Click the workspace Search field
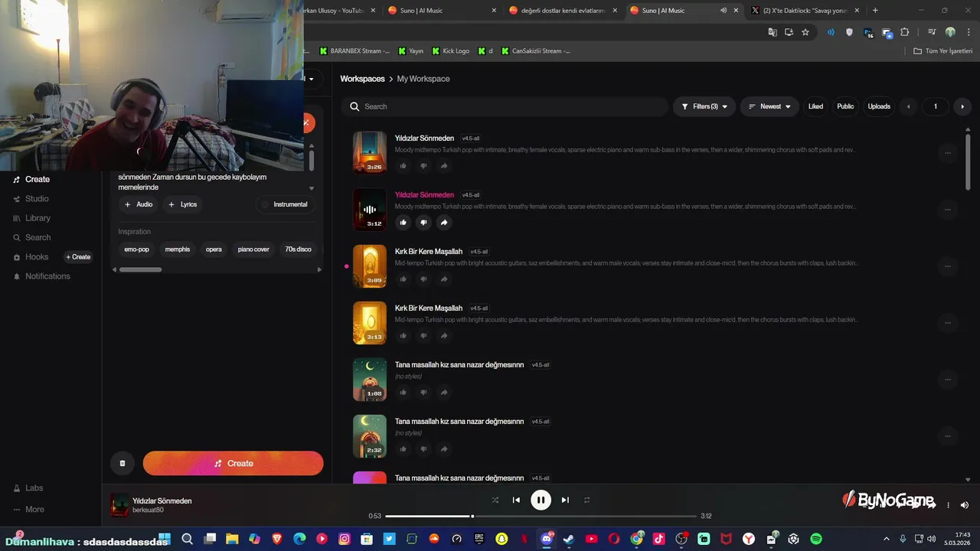 (505, 106)
